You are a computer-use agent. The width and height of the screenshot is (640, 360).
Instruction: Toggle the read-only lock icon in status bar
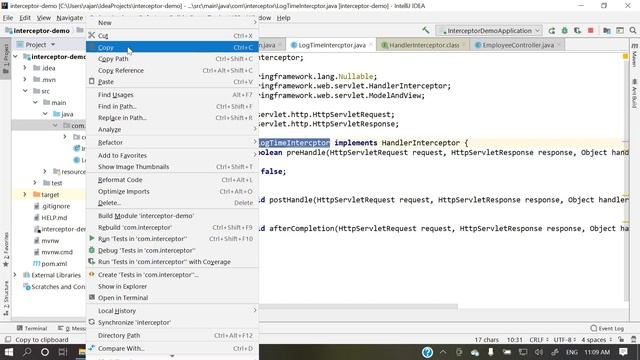click(x=621, y=340)
